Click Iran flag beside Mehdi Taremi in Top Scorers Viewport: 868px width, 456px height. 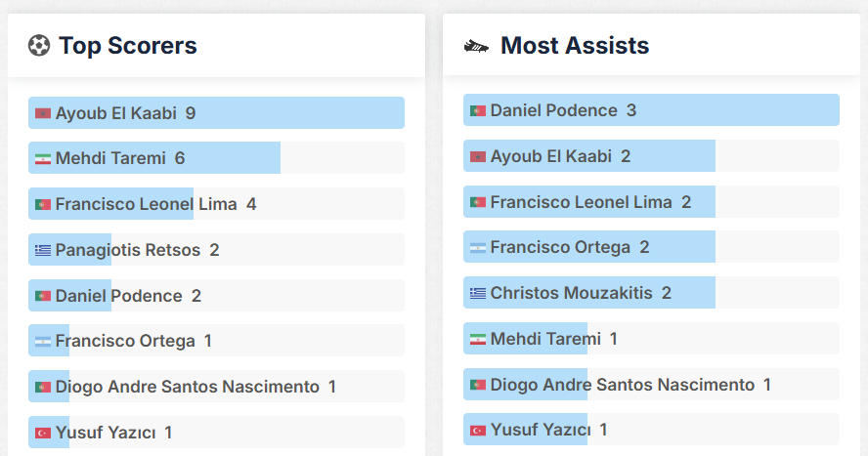pyautogui.click(x=42, y=159)
